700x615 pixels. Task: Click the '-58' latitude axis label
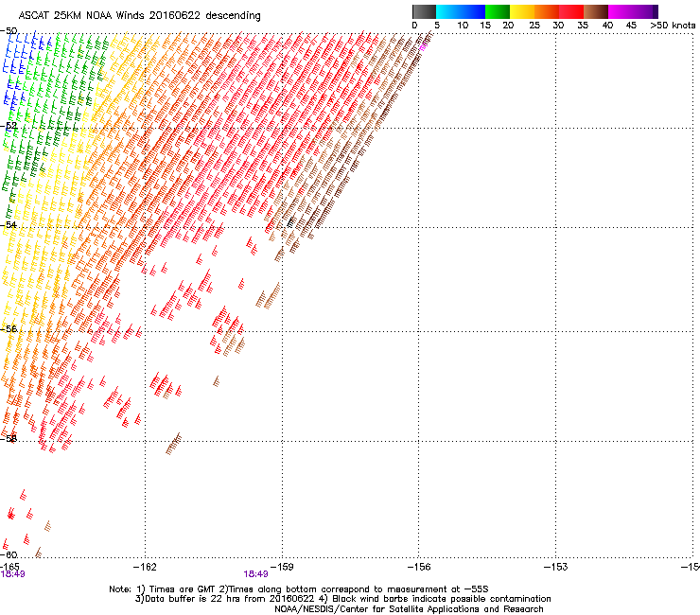click(x=9, y=439)
